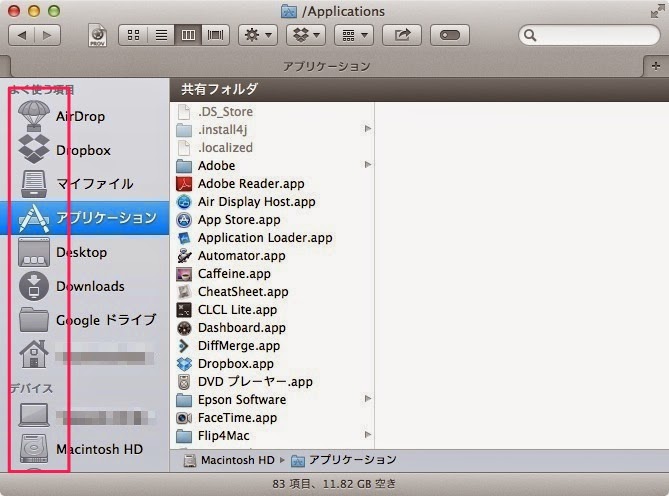Select DiffMerge.app
This screenshot has height=496, width=669.
(x=272, y=345)
